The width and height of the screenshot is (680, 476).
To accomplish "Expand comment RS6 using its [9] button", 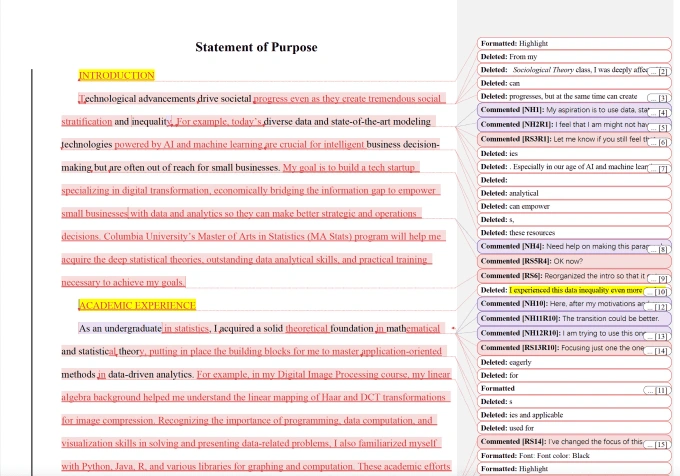I will pos(659,279).
